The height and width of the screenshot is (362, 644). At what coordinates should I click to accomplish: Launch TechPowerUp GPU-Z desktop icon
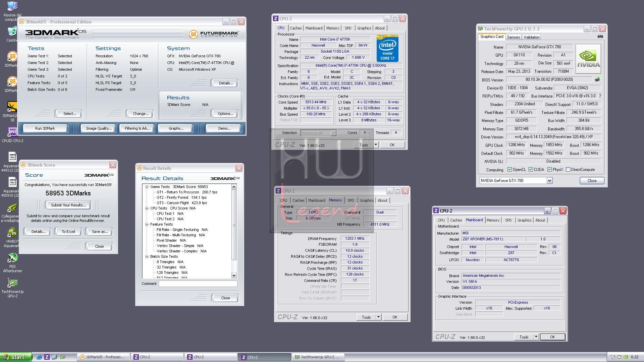coord(12,283)
